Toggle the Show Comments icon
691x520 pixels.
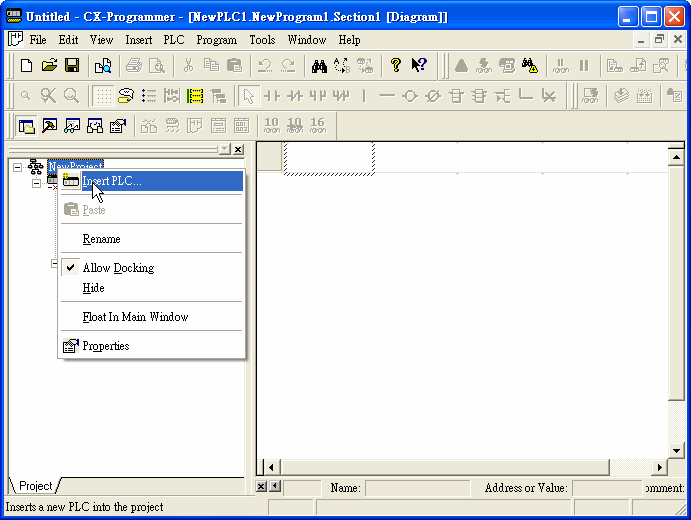126,96
